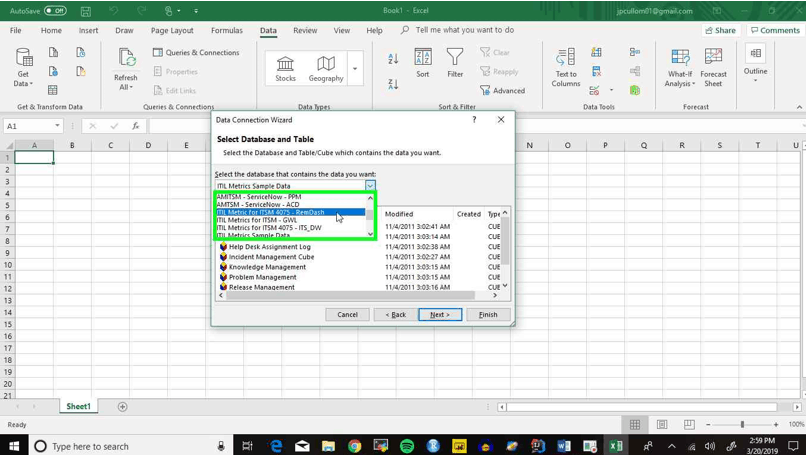Collapse the ribbon with chevron

[799, 107]
